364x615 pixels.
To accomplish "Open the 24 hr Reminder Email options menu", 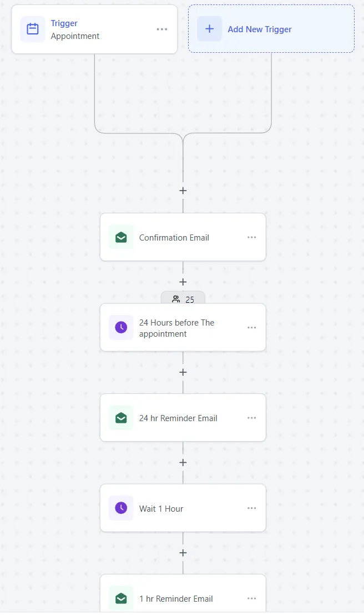I will pos(252,418).
